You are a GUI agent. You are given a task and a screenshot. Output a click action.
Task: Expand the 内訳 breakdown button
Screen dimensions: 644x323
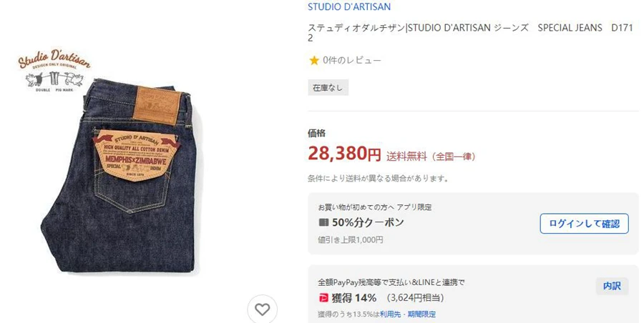pyautogui.click(x=612, y=286)
